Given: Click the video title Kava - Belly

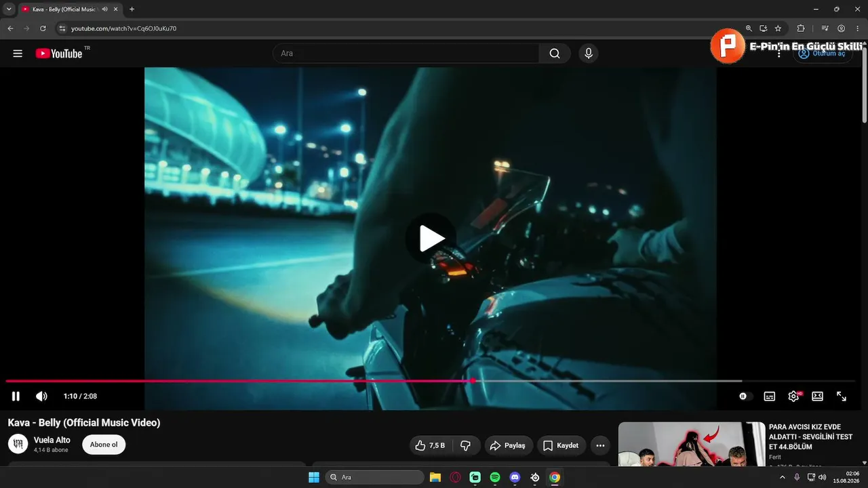Looking at the screenshot, I should (x=84, y=423).
